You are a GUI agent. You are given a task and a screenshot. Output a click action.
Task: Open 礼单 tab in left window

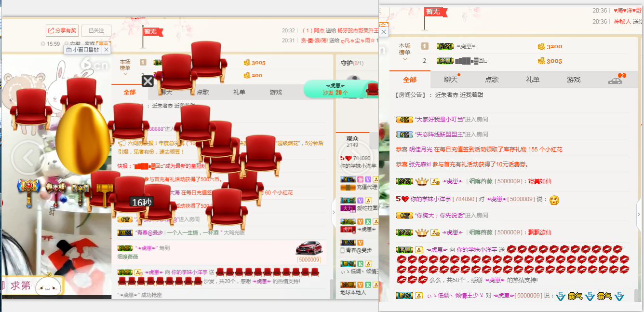coord(240,92)
